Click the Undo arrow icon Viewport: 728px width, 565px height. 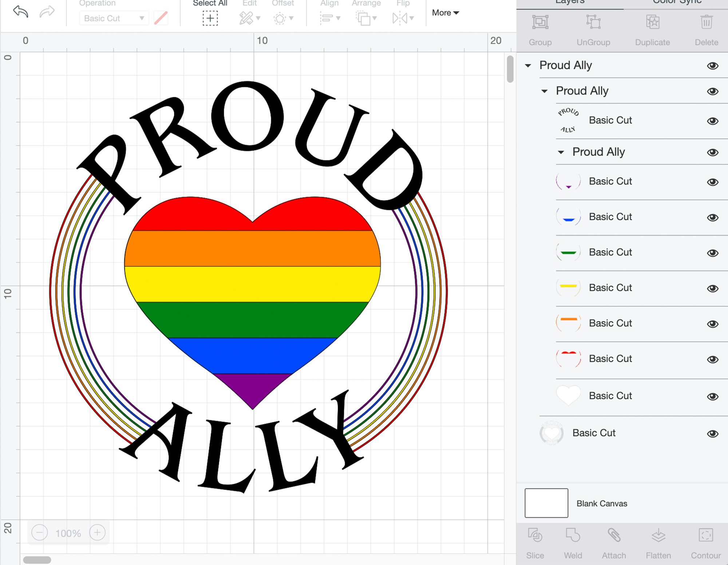pos(21,12)
